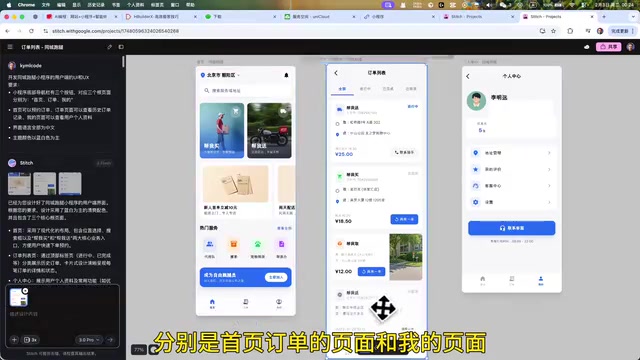640x360 pixels.
Task: Click the left chat panel scrollbar
Action: point(123,61)
